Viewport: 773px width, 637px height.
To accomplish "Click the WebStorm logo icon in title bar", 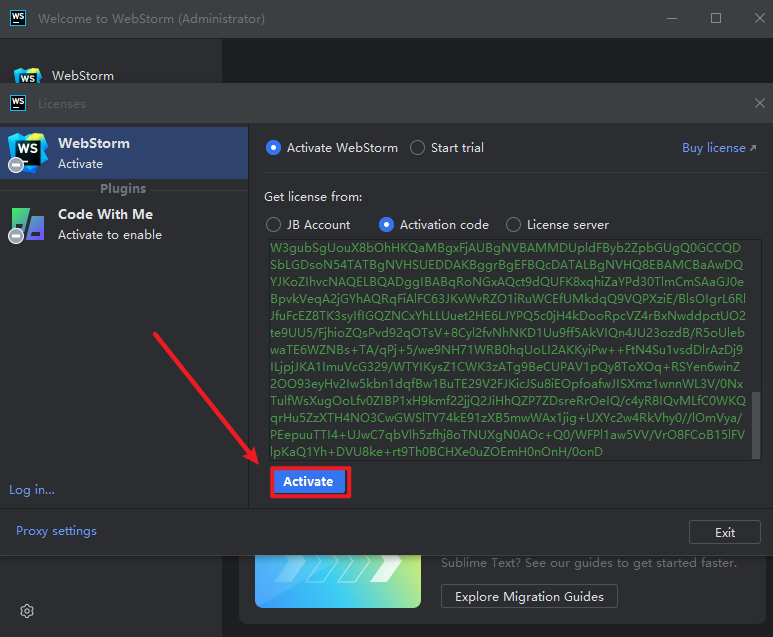I will tap(18, 18).
